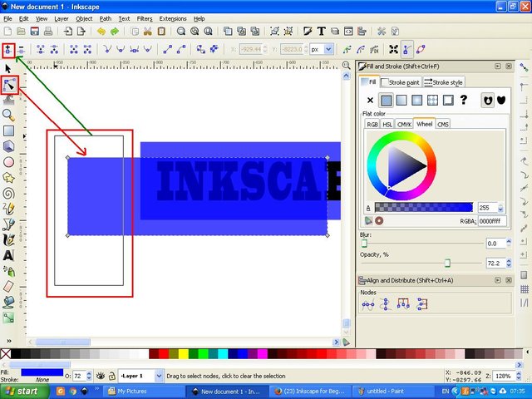
Task: Toggle layer lock icon
Action: (x=111, y=376)
